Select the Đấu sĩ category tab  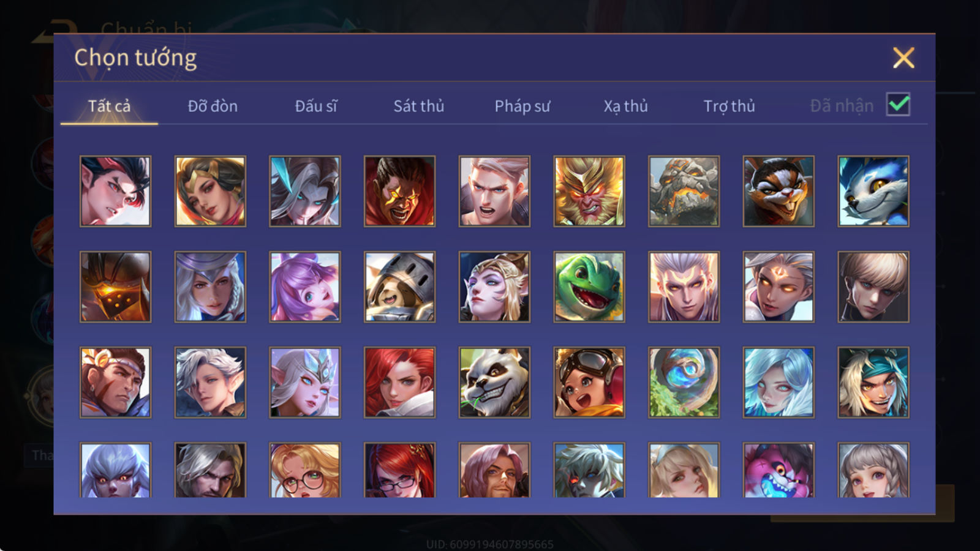click(x=315, y=106)
